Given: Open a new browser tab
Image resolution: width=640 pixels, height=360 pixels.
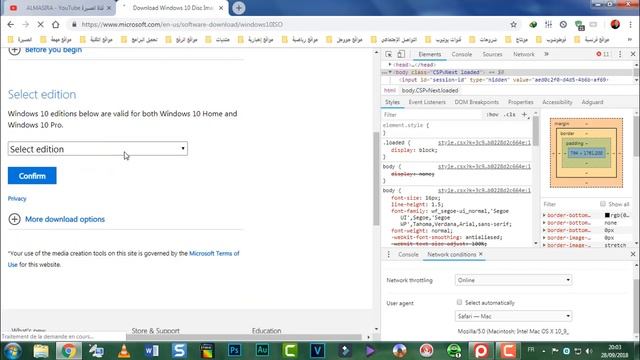Looking at the screenshot, I should click(x=239, y=8).
